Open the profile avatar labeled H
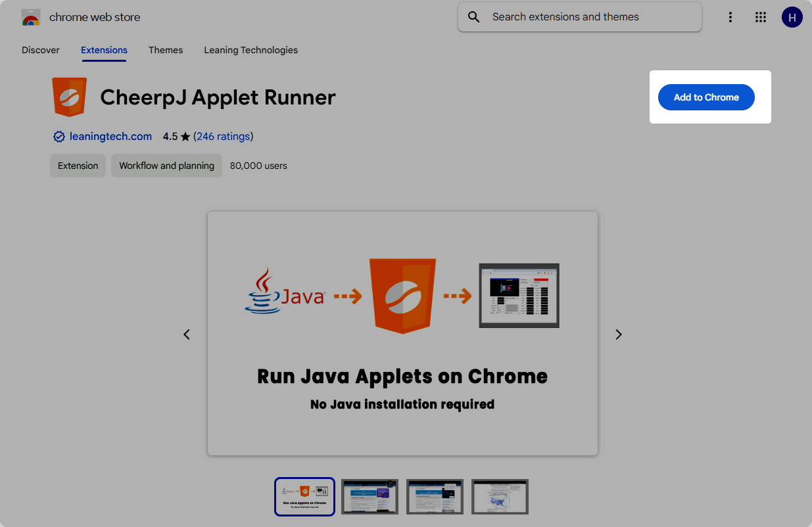812x527 pixels. tap(792, 18)
